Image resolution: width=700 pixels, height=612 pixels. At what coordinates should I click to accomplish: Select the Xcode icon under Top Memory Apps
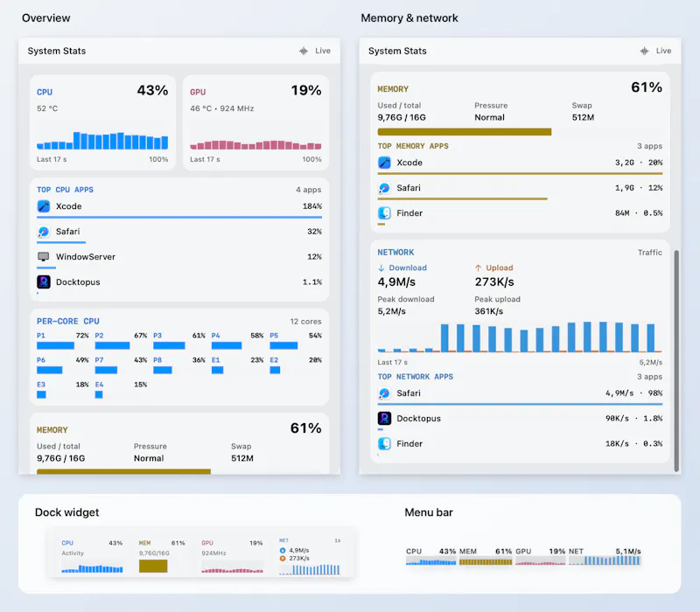[x=384, y=163]
